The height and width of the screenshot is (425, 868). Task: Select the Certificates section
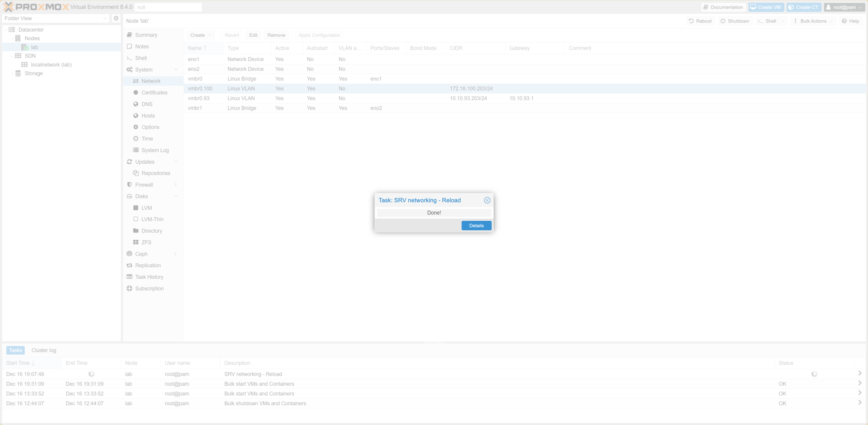(154, 92)
